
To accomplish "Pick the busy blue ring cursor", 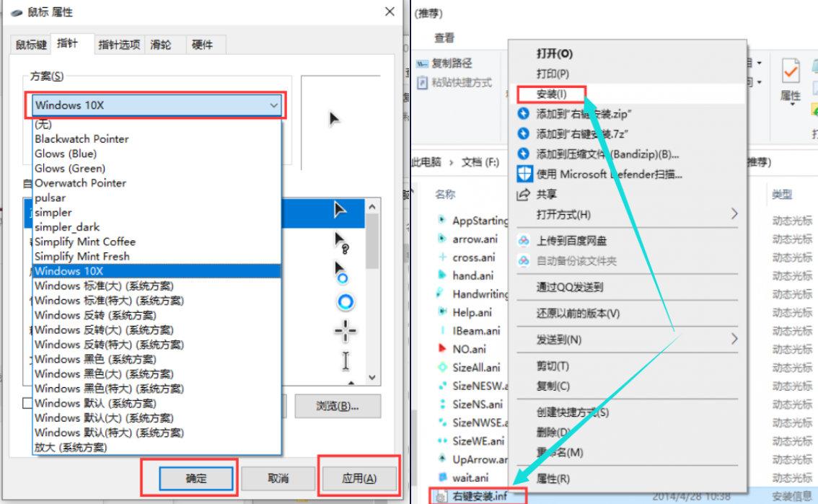I will pos(346,301).
